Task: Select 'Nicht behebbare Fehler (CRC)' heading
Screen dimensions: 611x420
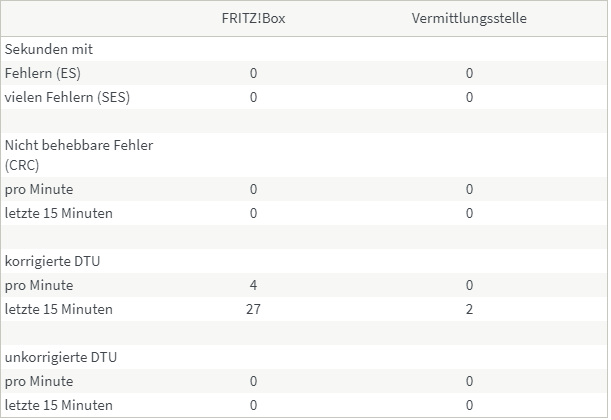Action: click(79, 155)
